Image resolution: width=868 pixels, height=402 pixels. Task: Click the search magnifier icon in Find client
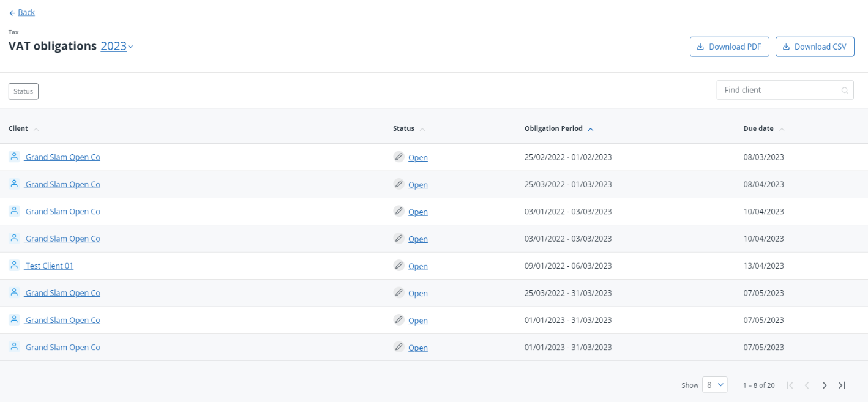pyautogui.click(x=845, y=91)
